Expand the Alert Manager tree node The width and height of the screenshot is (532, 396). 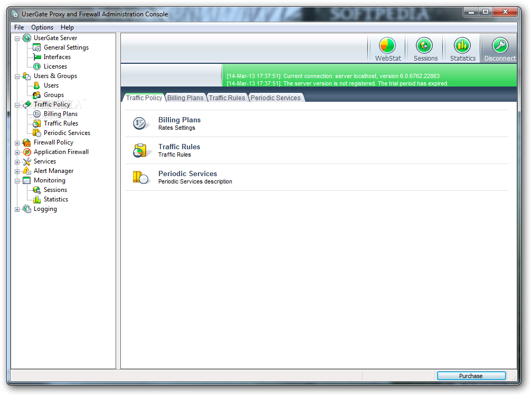17,171
